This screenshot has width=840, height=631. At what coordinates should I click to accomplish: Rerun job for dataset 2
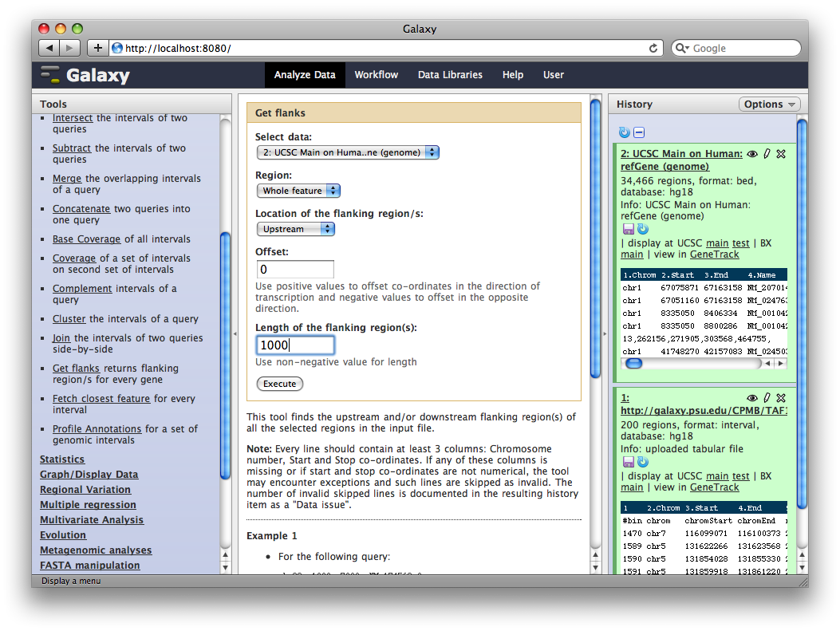643,229
